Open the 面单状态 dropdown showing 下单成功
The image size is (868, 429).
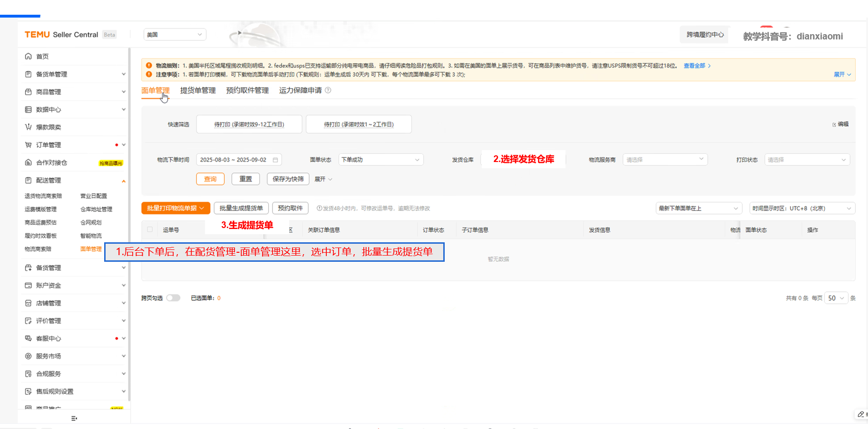380,160
